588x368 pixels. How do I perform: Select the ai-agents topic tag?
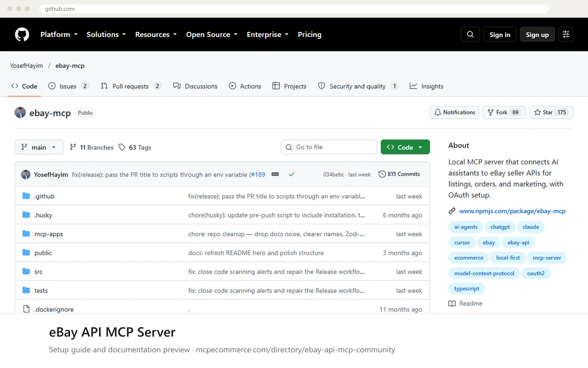(466, 227)
